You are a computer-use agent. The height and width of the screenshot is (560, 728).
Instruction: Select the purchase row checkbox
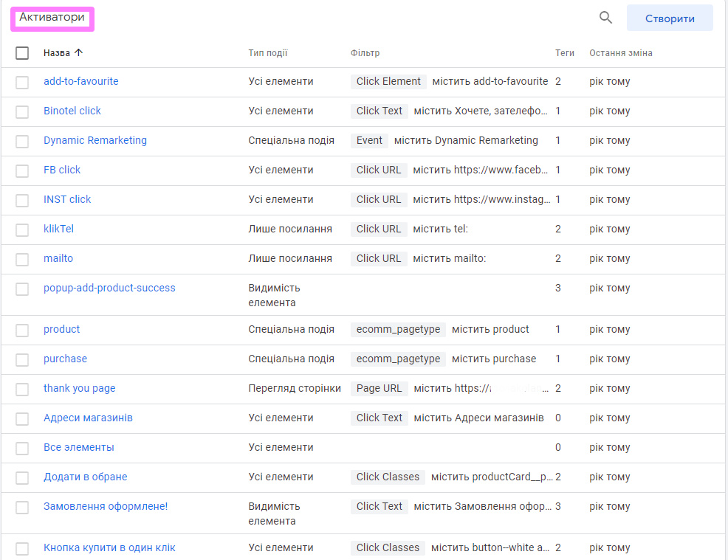pos(22,359)
